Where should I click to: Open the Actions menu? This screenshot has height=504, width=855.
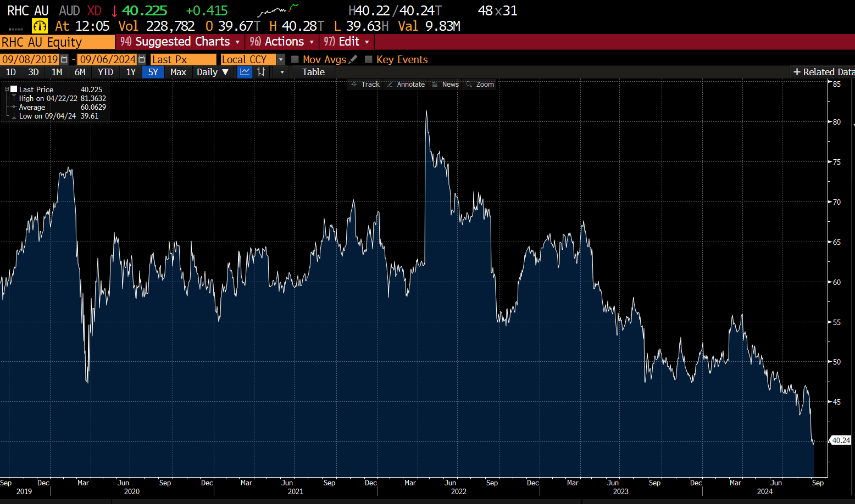coord(282,42)
